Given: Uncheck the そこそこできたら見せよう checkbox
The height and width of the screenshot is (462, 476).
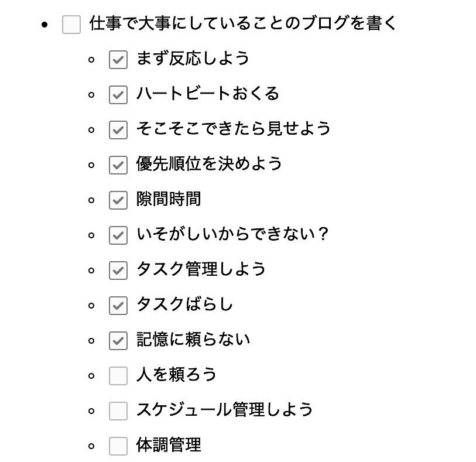Looking at the screenshot, I should coord(118,130).
